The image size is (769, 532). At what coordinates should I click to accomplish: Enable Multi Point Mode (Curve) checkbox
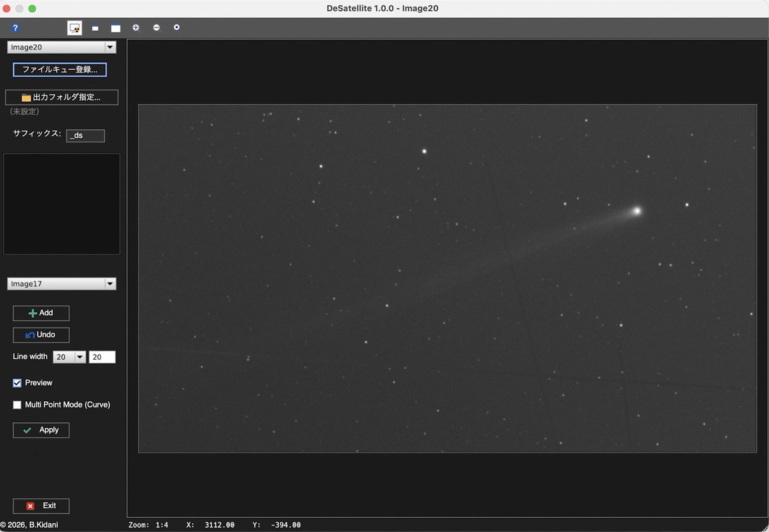pos(17,405)
